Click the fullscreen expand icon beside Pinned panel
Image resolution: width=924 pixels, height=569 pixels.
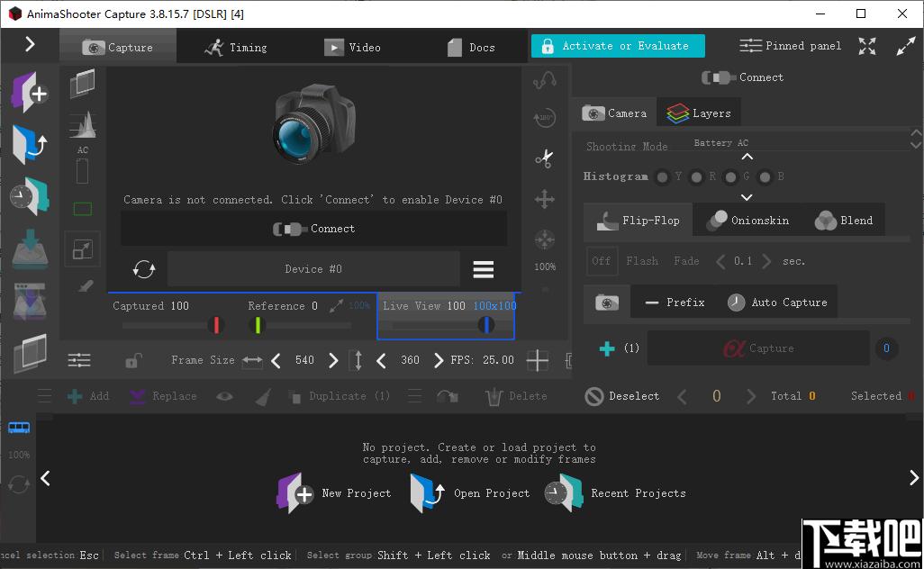click(867, 46)
